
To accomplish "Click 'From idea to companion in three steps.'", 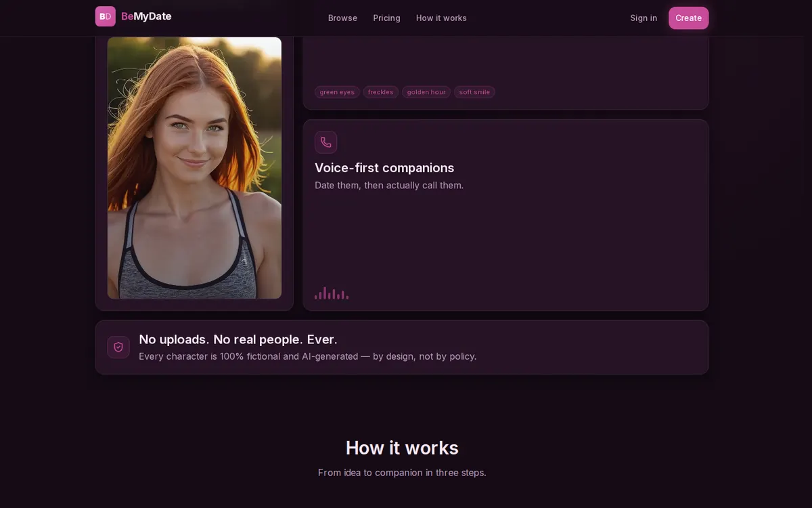I will point(402,473).
